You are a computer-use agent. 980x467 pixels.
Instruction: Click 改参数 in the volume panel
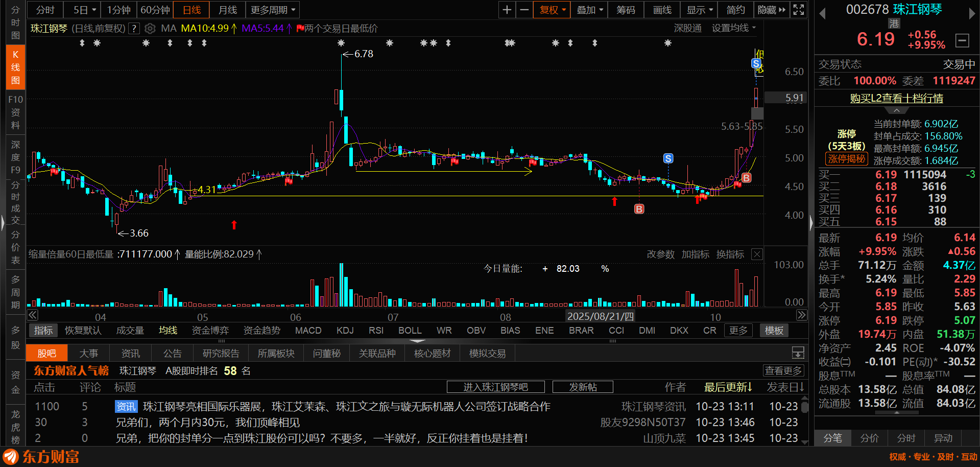point(660,254)
